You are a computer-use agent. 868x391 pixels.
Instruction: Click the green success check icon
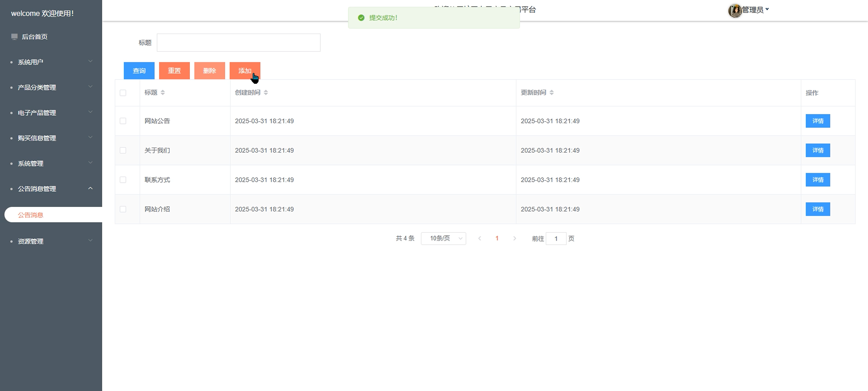(x=361, y=18)
